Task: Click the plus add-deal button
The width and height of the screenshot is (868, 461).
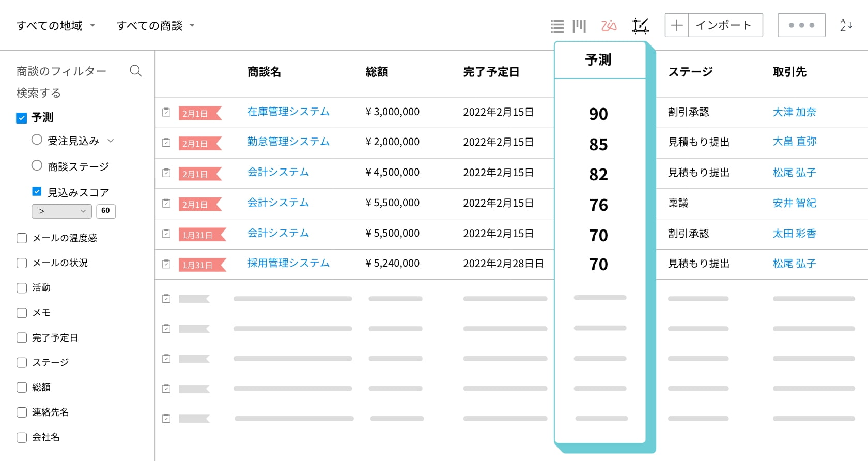Action: click(676, 25)
